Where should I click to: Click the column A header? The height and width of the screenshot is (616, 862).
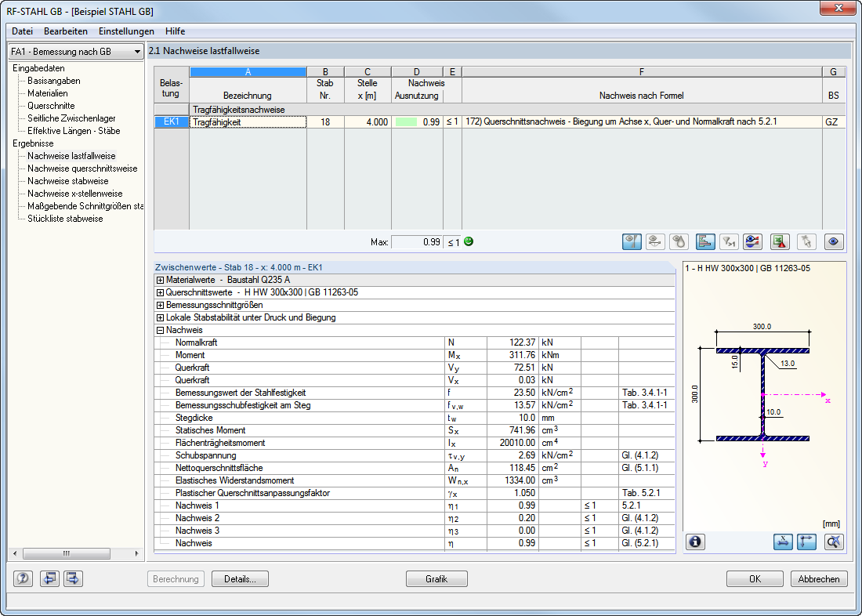click(x=248, y=72)
